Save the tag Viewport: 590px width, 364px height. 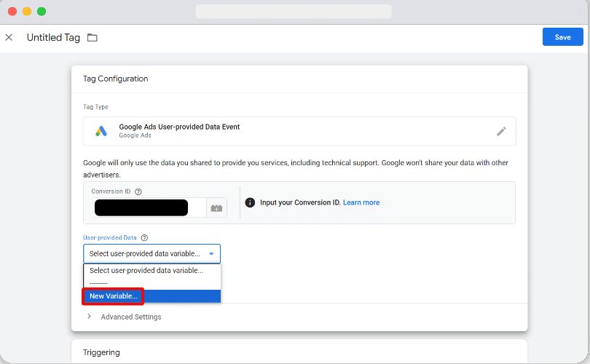pyautogui.click(x=562, y=37)
